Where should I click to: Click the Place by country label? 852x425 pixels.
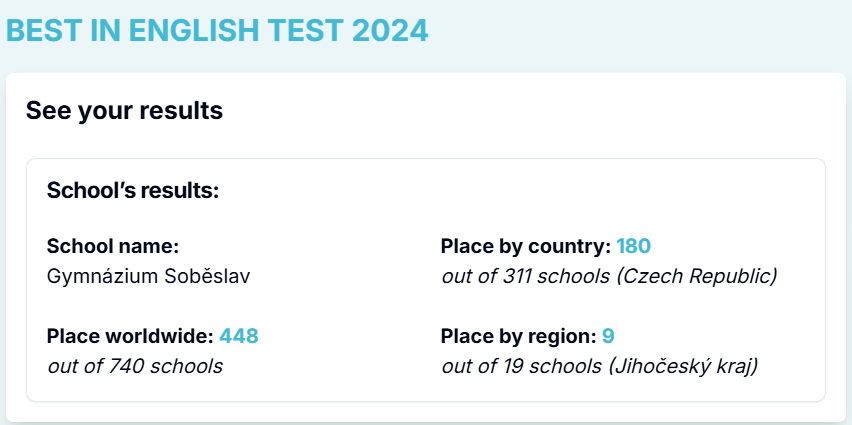525,246
